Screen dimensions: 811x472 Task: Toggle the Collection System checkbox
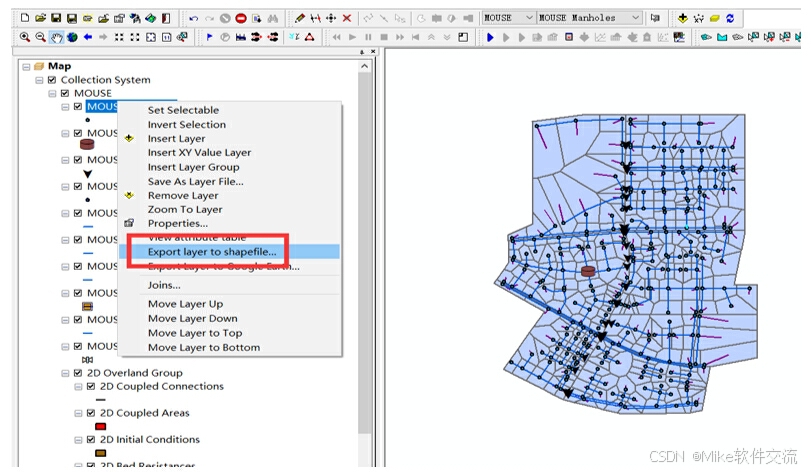(52, 80)
